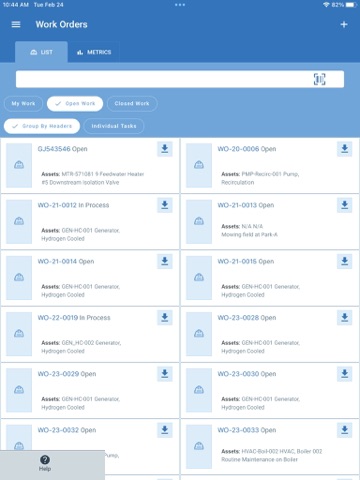Open work order WO-21-0014 Open
This screenshot has height=480, width=360.
(66, 261)
